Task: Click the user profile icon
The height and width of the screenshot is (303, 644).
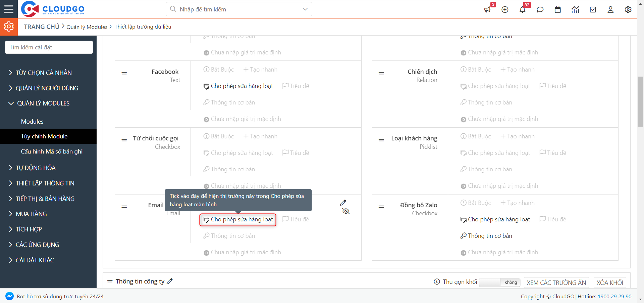Action: click(610, 10)
